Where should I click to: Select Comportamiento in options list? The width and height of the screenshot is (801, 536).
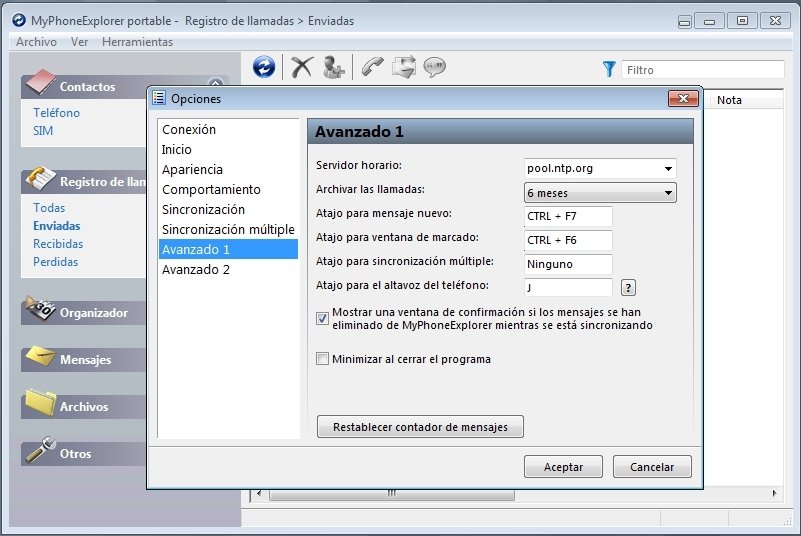(228, 189)
